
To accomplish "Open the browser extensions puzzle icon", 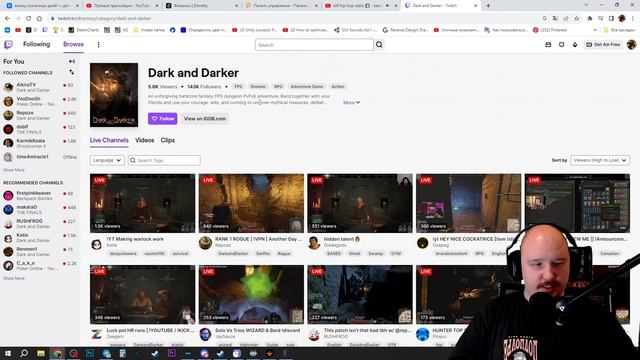I will pyautogui.click(x=590, y=18).
